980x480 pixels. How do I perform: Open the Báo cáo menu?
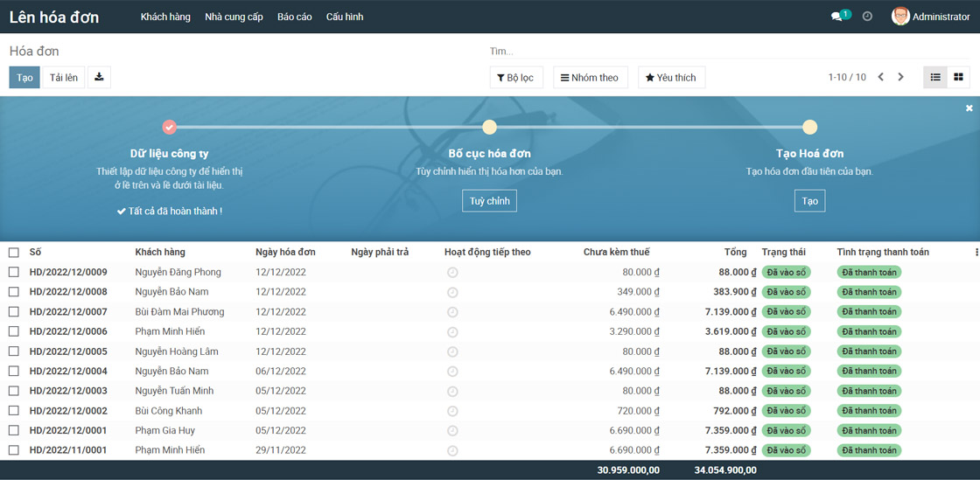[294, 17]
